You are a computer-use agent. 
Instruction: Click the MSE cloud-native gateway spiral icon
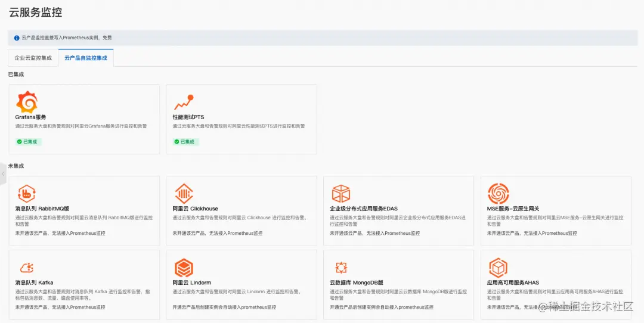pos(498,194)
